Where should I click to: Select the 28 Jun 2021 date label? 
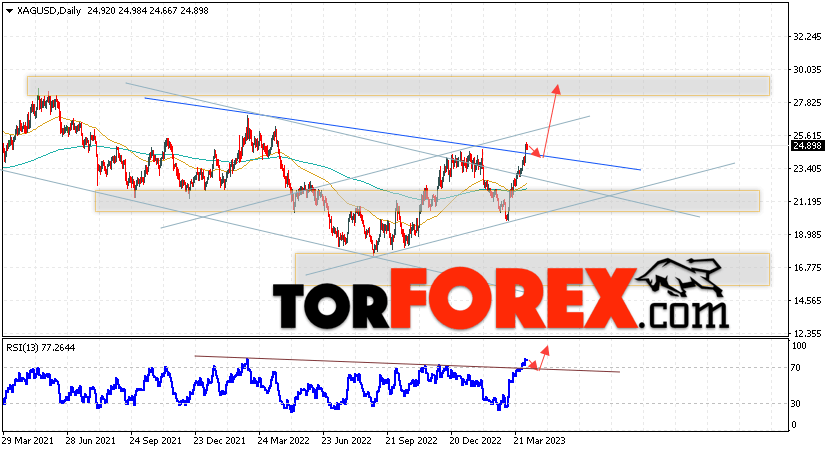click(91, 440)
